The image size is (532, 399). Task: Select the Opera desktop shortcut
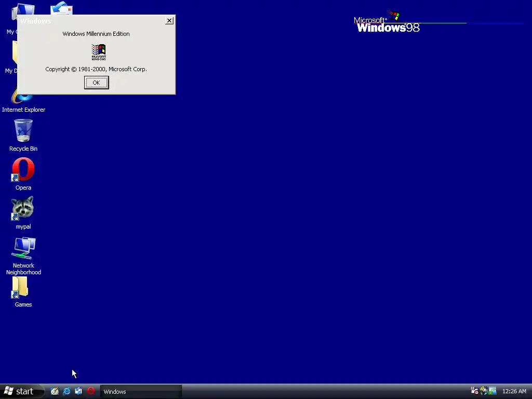coord(23,174)
